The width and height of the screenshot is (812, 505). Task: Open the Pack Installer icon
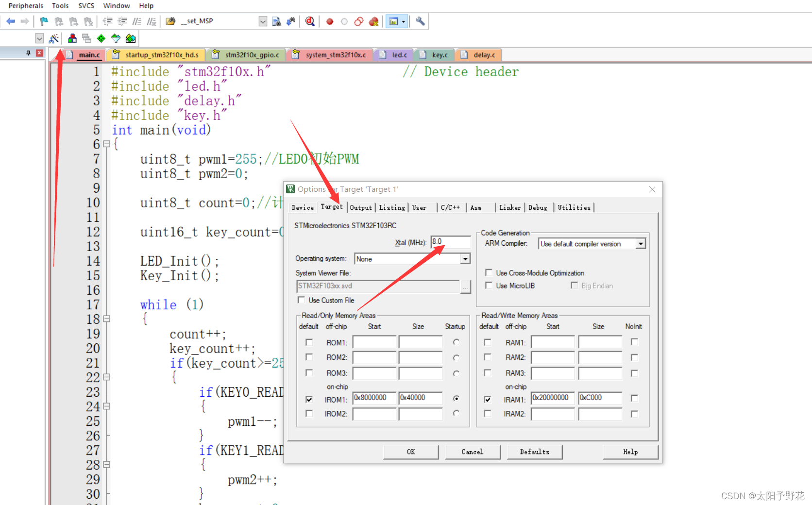point(130,38)
